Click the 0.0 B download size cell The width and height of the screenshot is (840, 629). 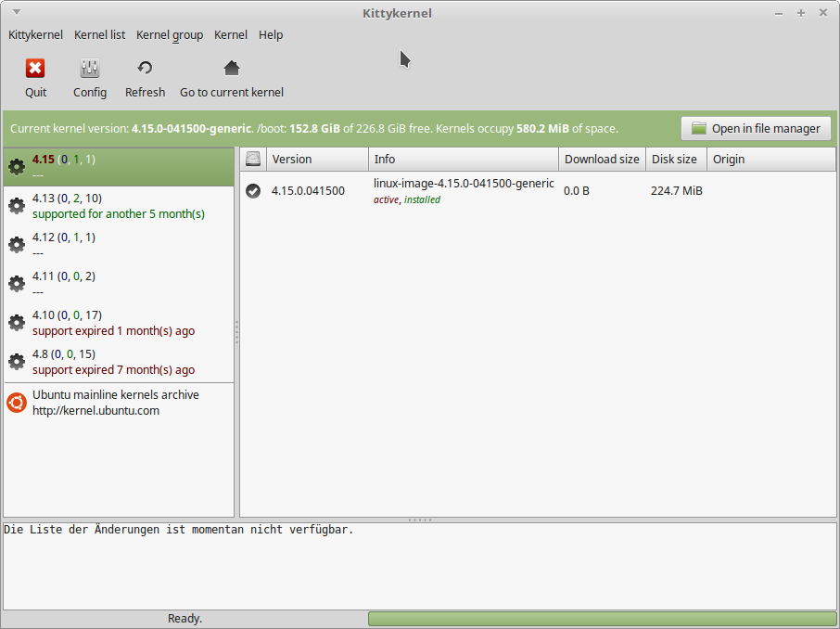click(x=577, y=191)
